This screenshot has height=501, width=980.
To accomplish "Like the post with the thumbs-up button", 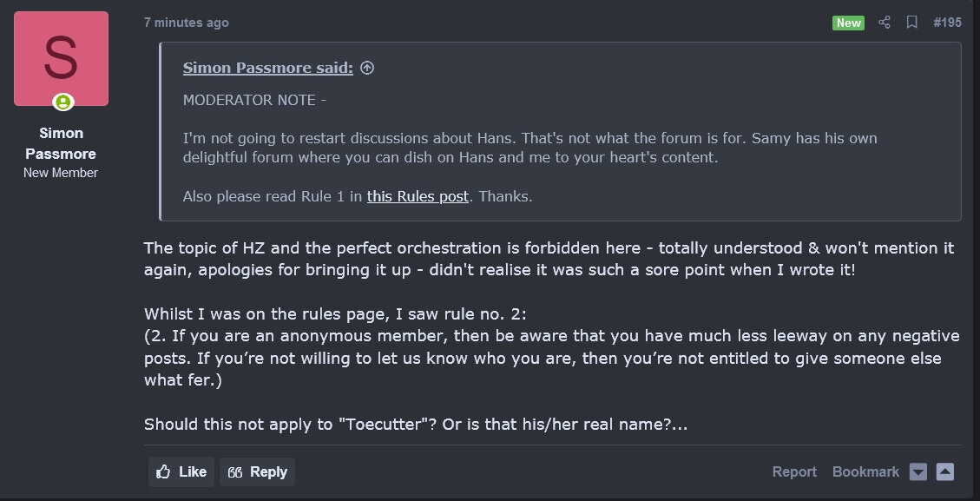I will pyautogui.click(x=181, y=471).
